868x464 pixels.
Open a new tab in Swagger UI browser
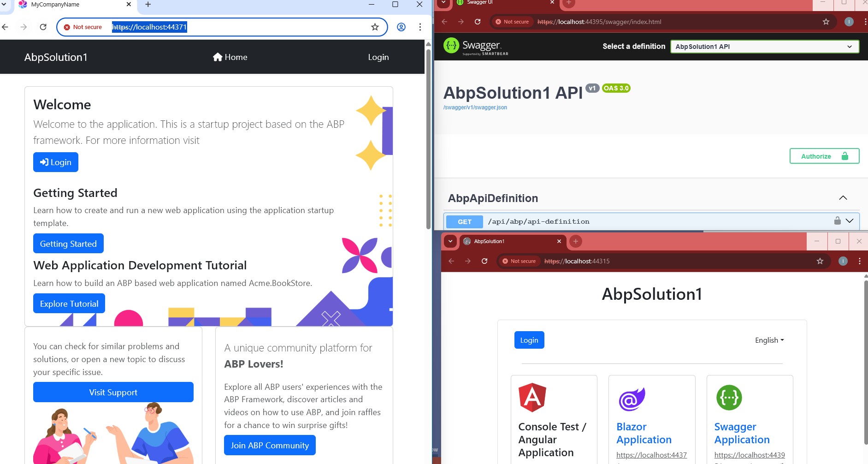pos(569,3)
